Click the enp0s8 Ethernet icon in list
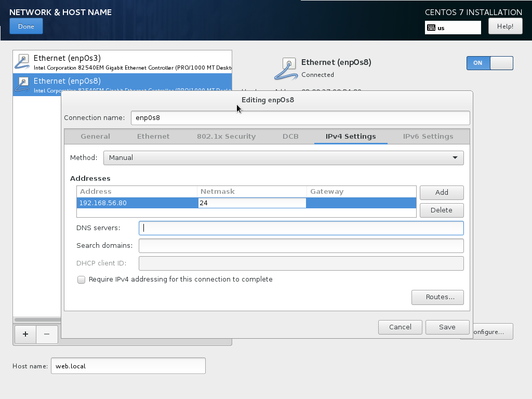This screenshot has height=399, width=532. 23,84
